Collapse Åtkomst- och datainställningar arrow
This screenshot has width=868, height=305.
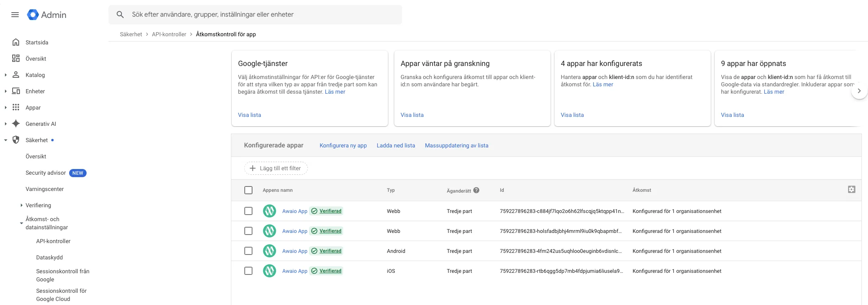tap(22, 223)
